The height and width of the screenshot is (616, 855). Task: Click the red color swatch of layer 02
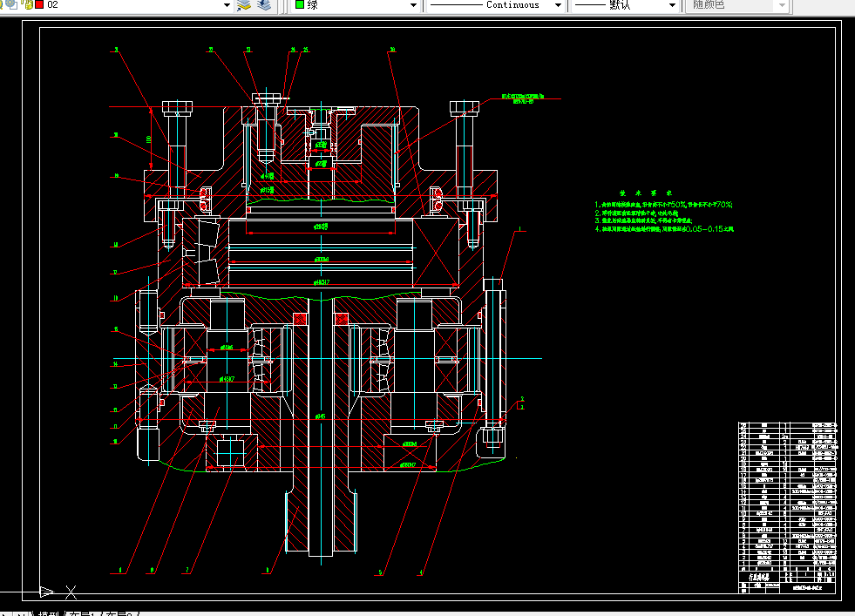click(x=39, y=5)
